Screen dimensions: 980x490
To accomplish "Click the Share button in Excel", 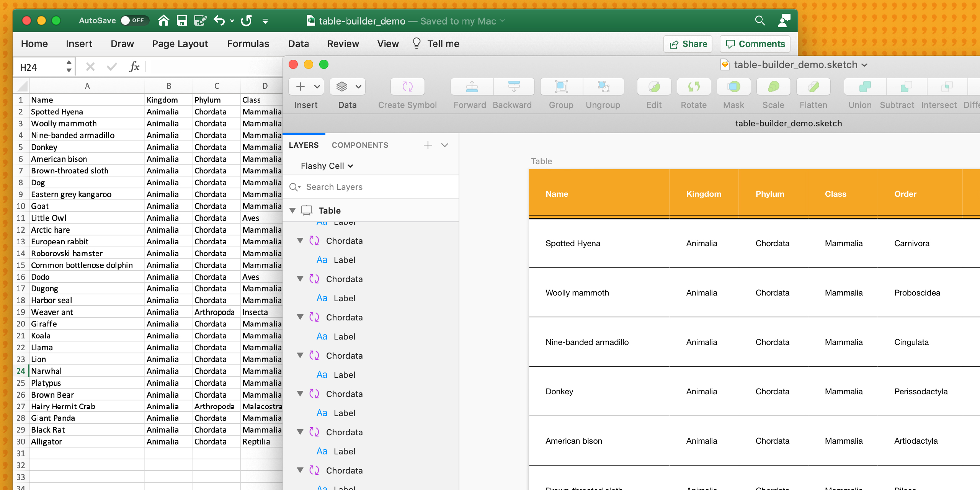I will pos(688,44).
